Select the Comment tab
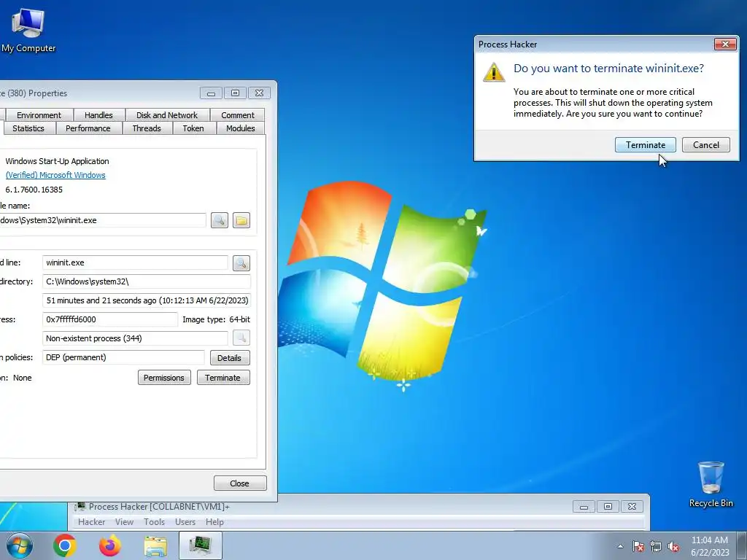Screen dimensions: 747x560 click(237, 115)
